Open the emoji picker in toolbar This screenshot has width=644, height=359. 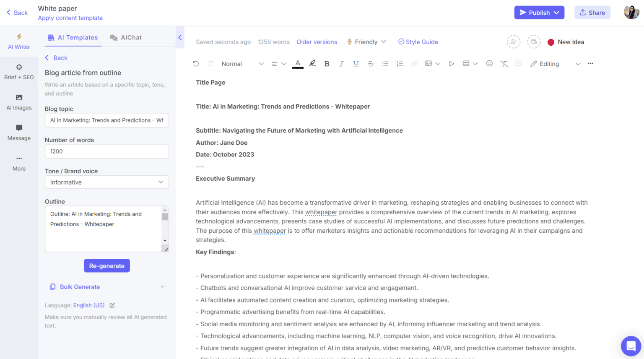tap(489, 63)
